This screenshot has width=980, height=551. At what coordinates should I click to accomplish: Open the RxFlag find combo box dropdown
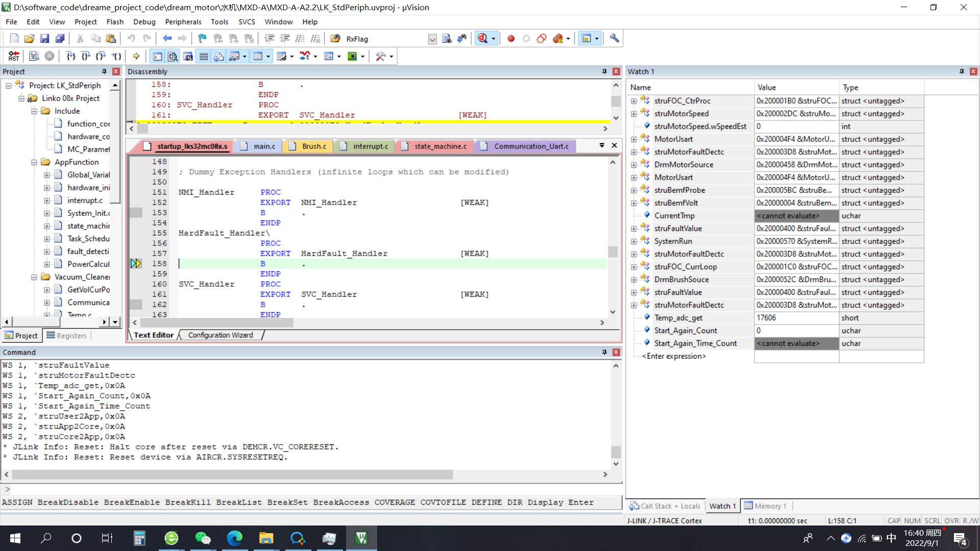[x=432, y=39]
